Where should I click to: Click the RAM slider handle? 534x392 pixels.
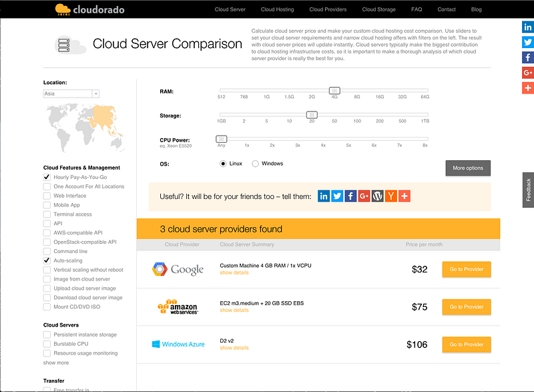click(x=334, y=91)
